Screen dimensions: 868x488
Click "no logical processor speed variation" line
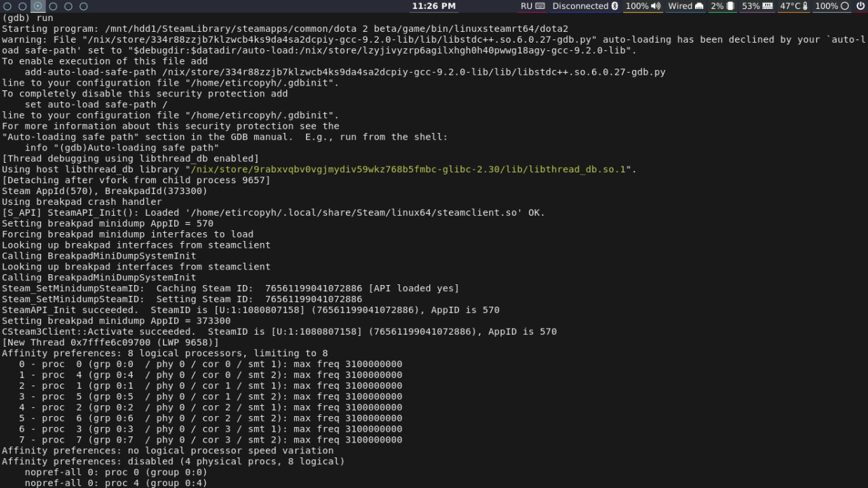167,451
